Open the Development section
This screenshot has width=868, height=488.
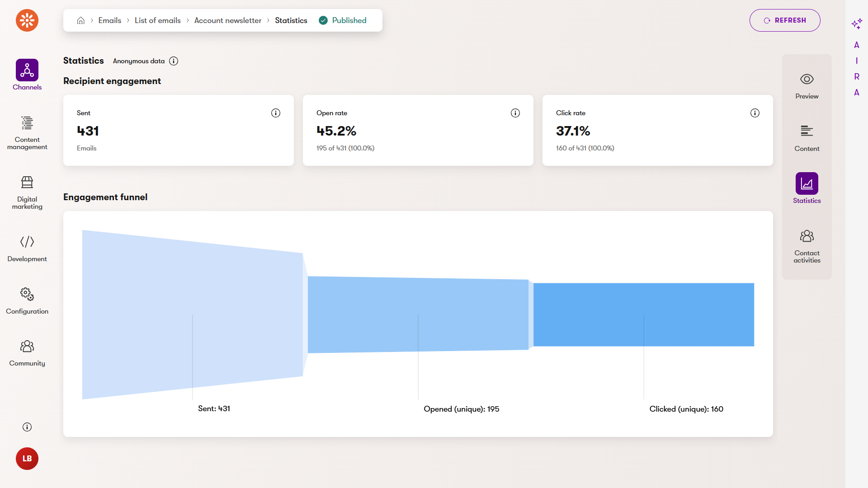[x=27, y=249]
